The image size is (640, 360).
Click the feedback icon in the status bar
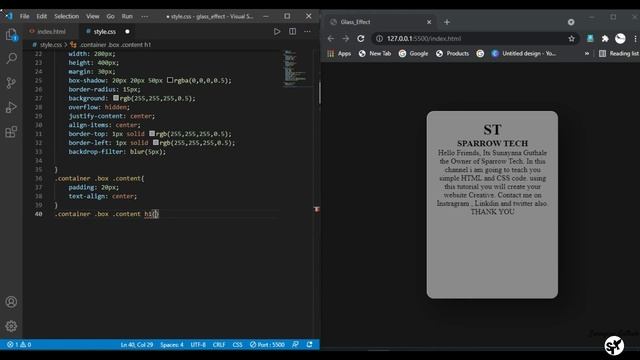tap(296, 345)
